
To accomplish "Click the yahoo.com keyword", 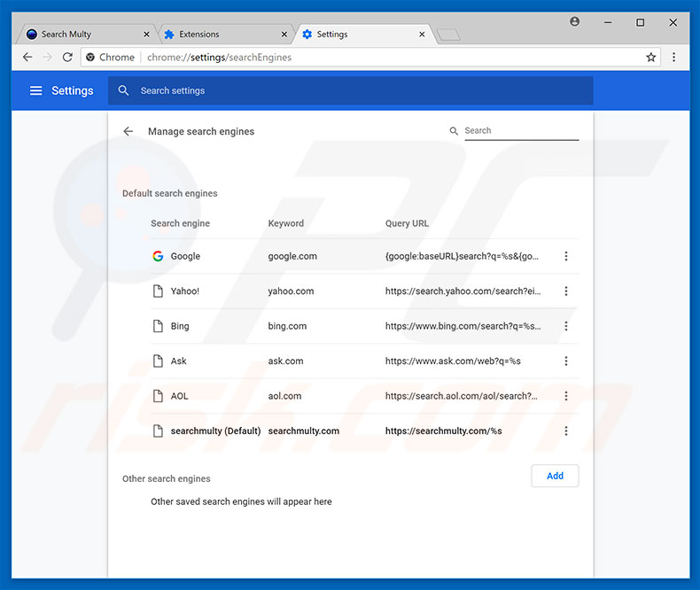I will pyautogui.click(x=291, y=291).
